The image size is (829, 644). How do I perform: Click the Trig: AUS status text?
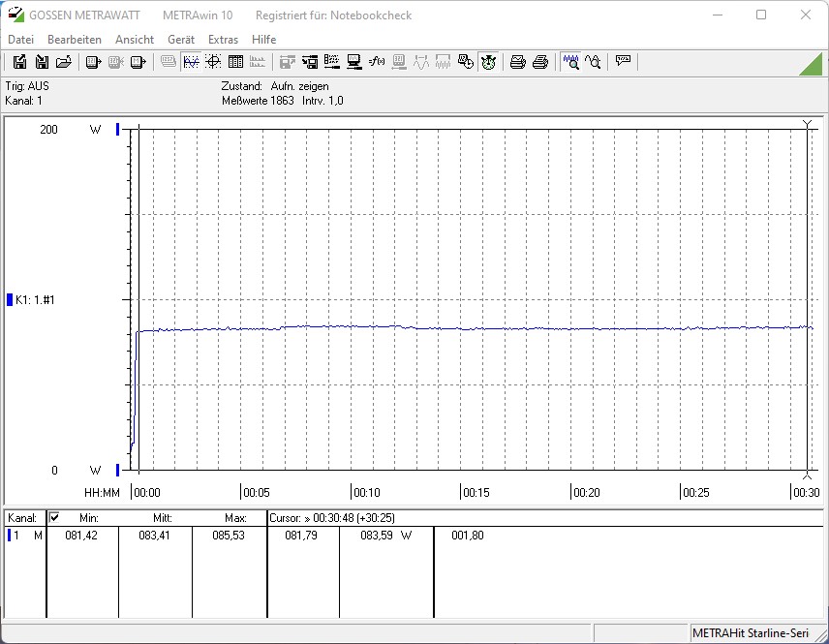pos(27,85)
